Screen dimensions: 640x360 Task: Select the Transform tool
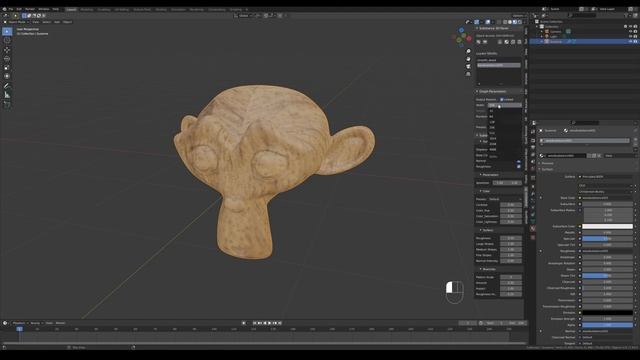[x=7, y=76]
